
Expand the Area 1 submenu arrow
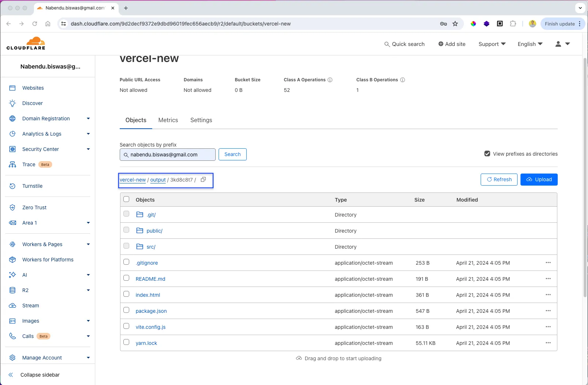click(88, 223)
